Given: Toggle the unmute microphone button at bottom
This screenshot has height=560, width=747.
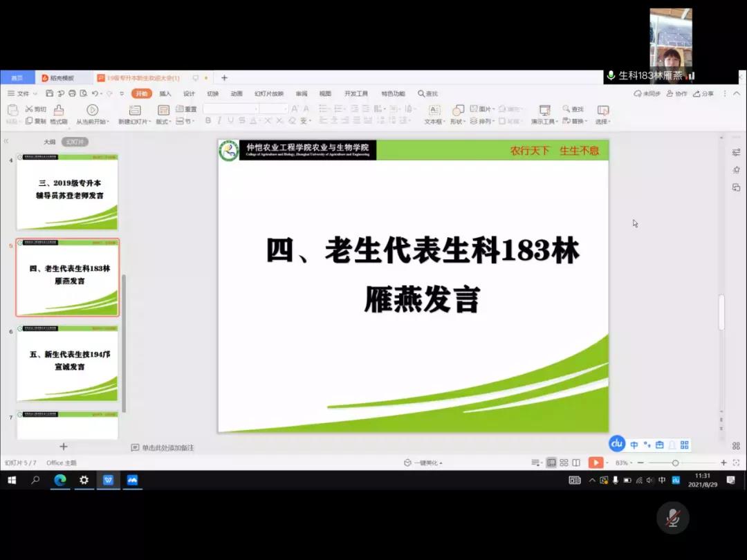Looking at the screenshot, I should click(672, 518).
